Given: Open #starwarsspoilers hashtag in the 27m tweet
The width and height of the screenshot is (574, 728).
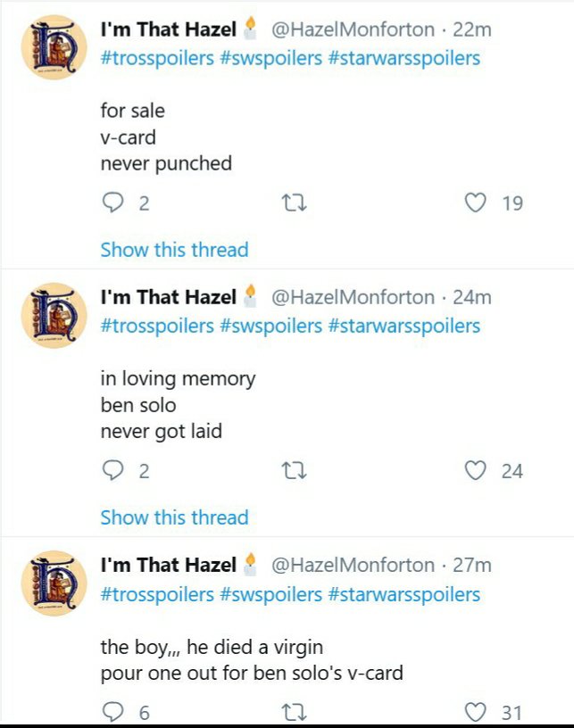Looking at the screenshot, I should (403, 594).
